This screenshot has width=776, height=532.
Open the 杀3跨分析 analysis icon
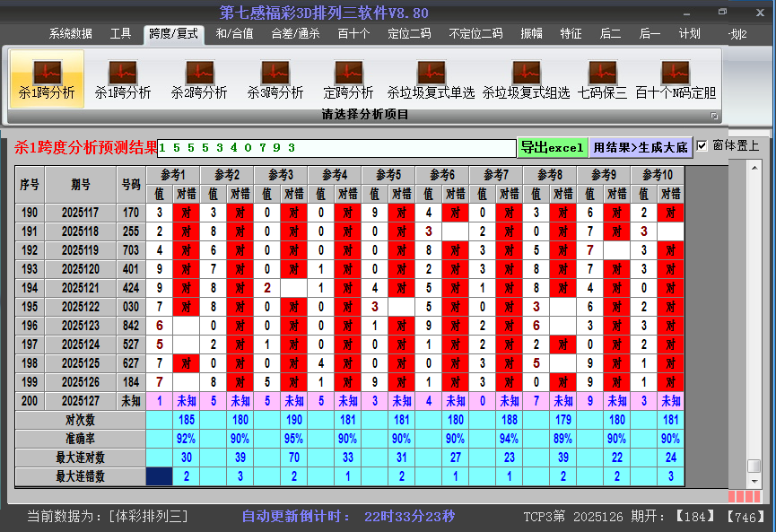[x=275, y=79]
